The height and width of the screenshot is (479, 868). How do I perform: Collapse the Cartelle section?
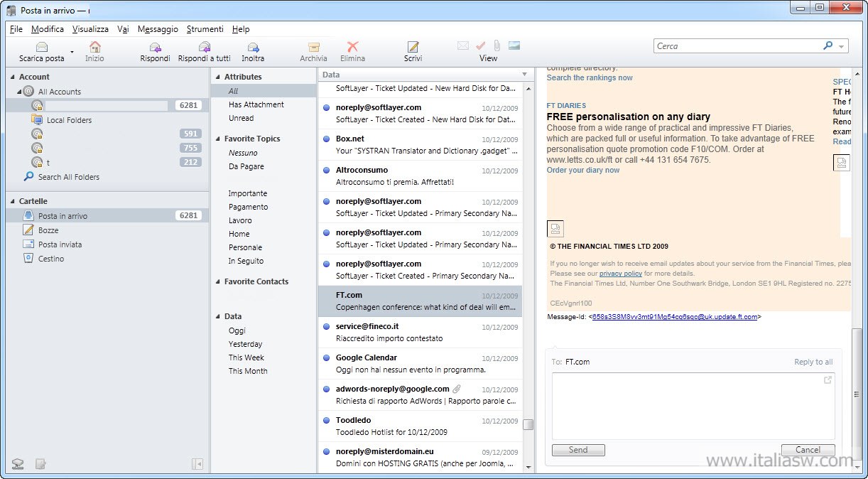pos(13,201)
